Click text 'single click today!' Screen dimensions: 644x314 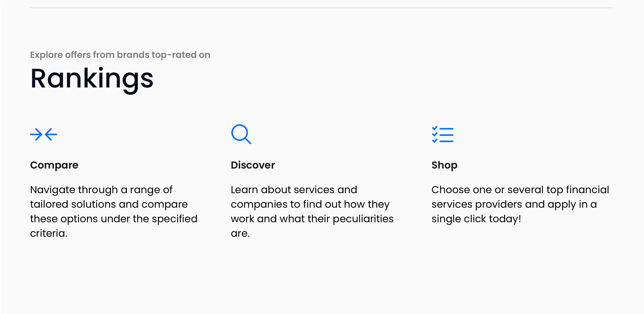(x=476, y=219)
